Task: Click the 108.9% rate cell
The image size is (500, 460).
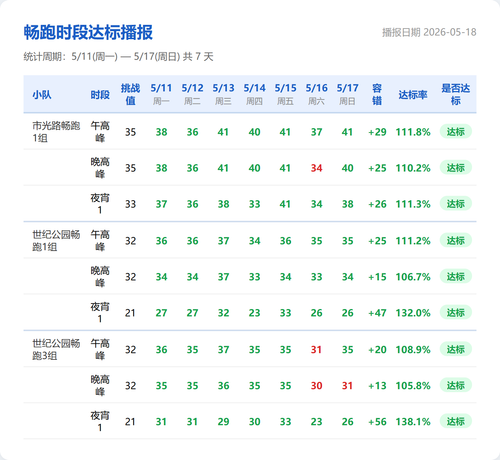Action: 413,349
